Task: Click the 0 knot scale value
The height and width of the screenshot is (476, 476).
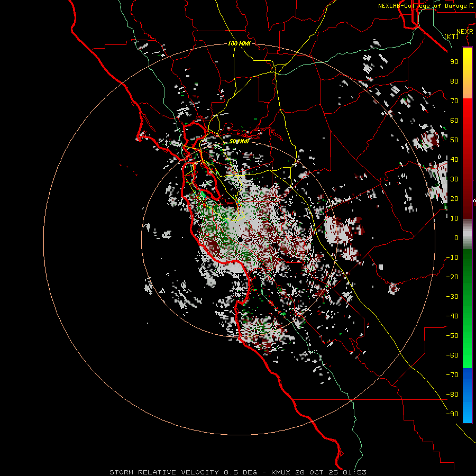Action: (x=456, y=238)
